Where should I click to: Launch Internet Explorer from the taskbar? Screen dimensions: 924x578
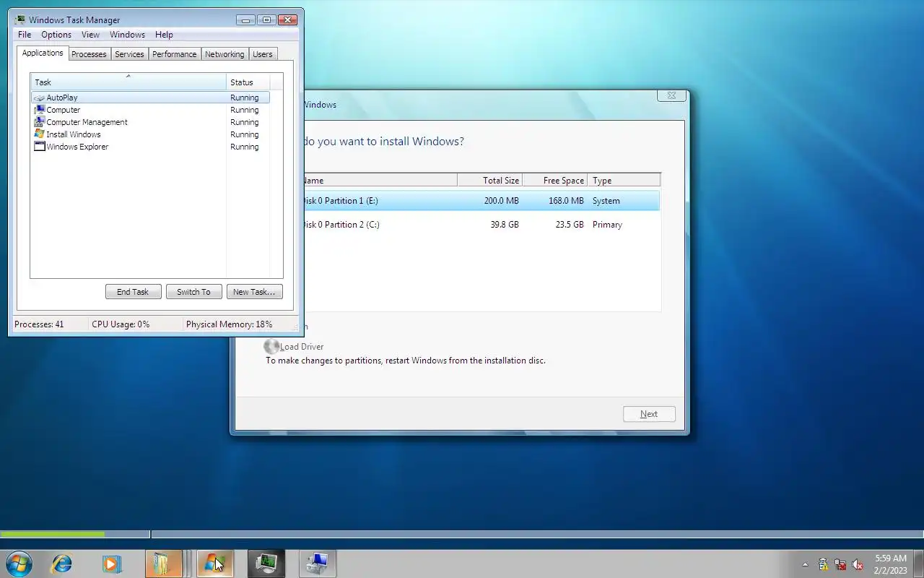[x=61, y=564]
